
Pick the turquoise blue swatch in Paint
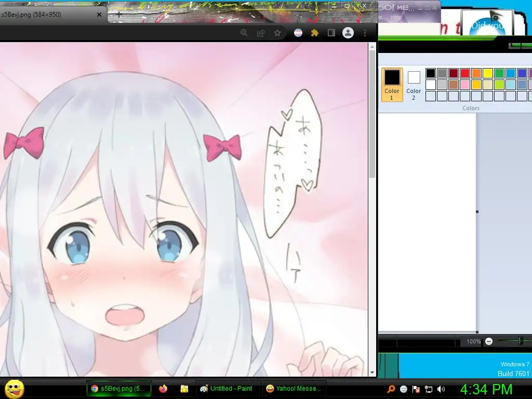click(x=511, y=73)
